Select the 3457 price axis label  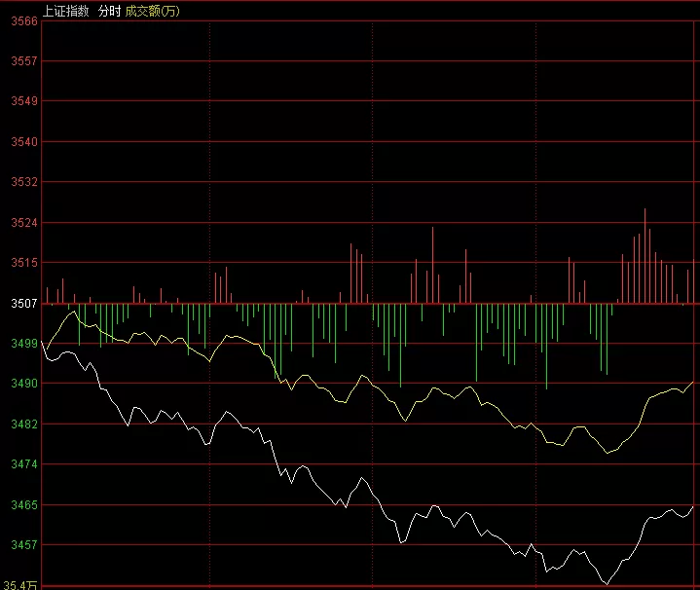pos(24,545)
